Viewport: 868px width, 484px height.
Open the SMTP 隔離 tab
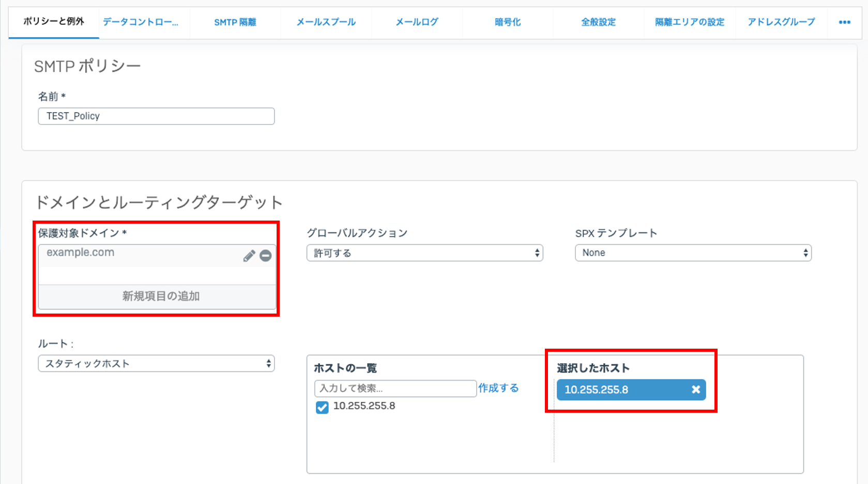click(235, 22)
